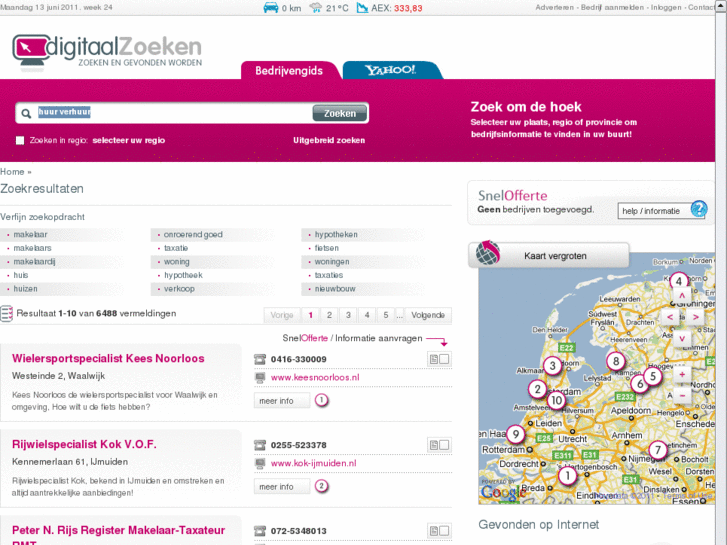Click the digitaalZoeken logo
Image resolution: width=727 pixels, height=545 pixels.
tap(107, 52)
